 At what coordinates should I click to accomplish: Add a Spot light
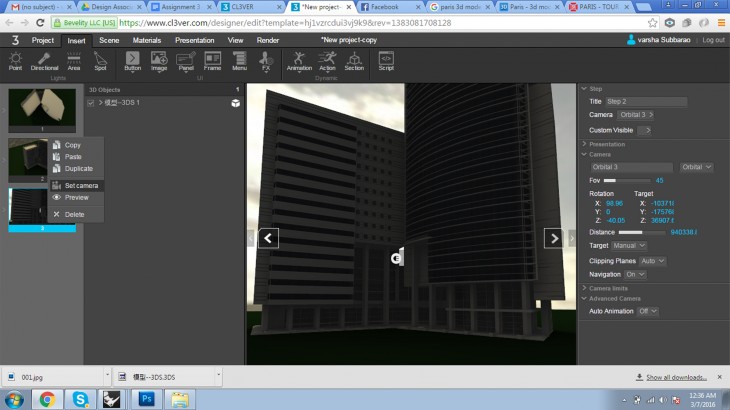[x=100, y=61]
